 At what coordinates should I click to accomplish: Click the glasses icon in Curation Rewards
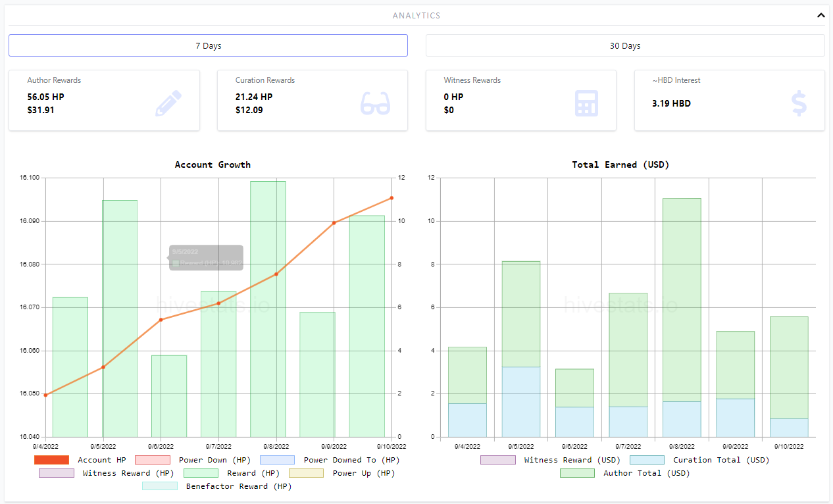(x=376, y=104)
